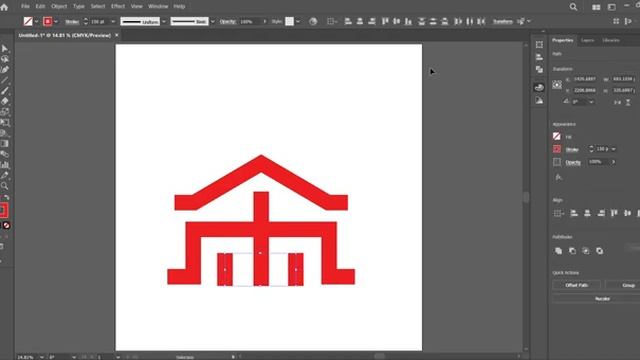Click Flip Vertical in Transform section
Screen dimensions: 640x360
(628, 102)
